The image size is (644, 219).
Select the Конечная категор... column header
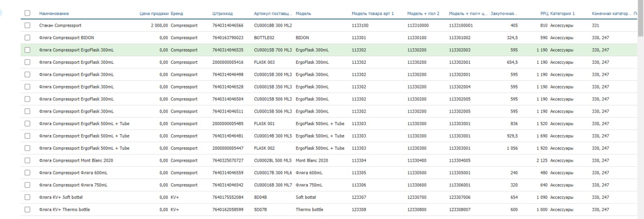click(611, 13)
